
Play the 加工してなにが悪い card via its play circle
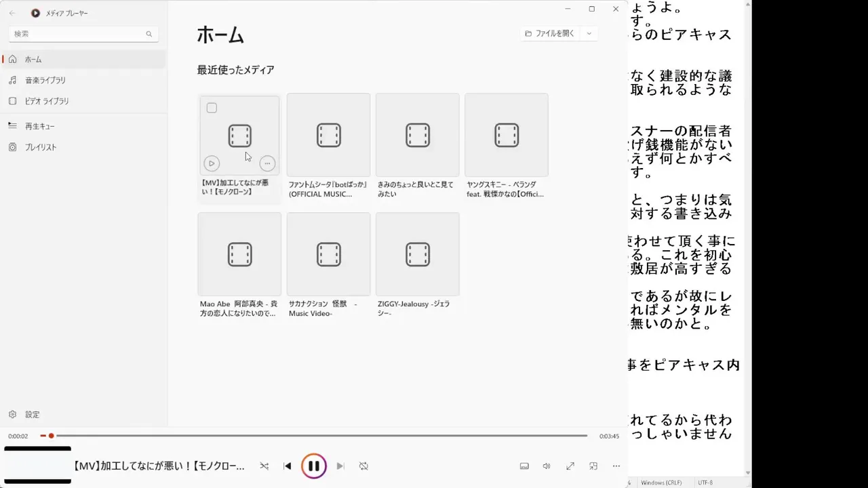[212, 163]
